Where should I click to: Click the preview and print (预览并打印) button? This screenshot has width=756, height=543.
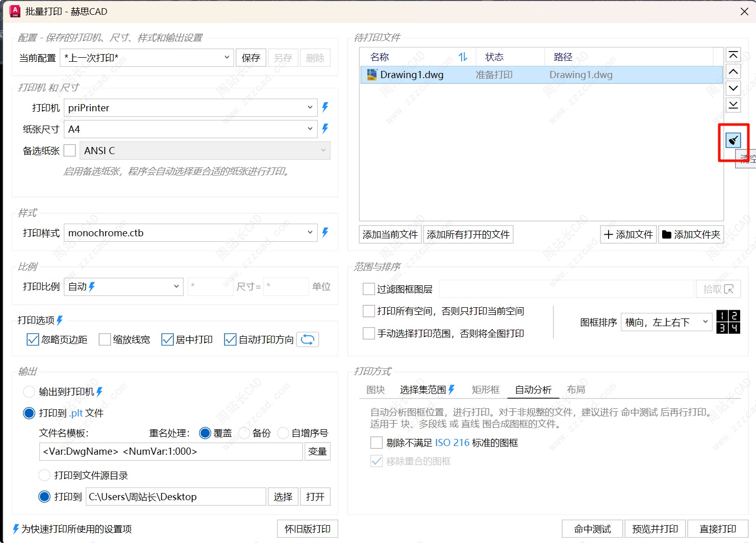click(x=655, y=529)
